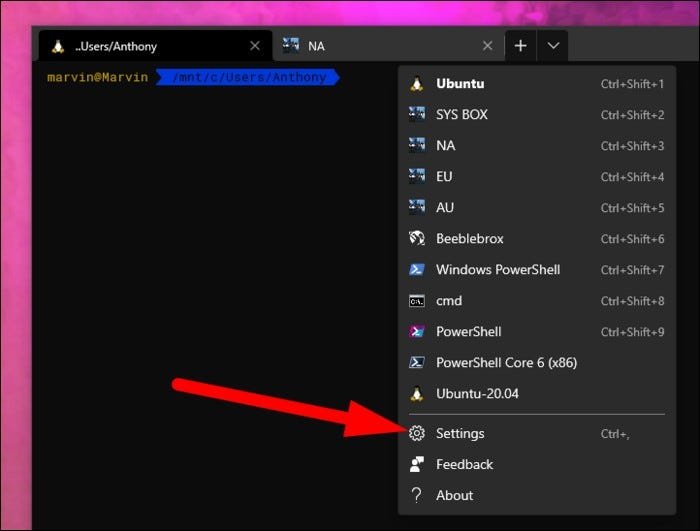The height and width of the screenshot is (531, 700).
Task: Switch to the ..Users/Anthony tab
Action: tap(155, 46)
